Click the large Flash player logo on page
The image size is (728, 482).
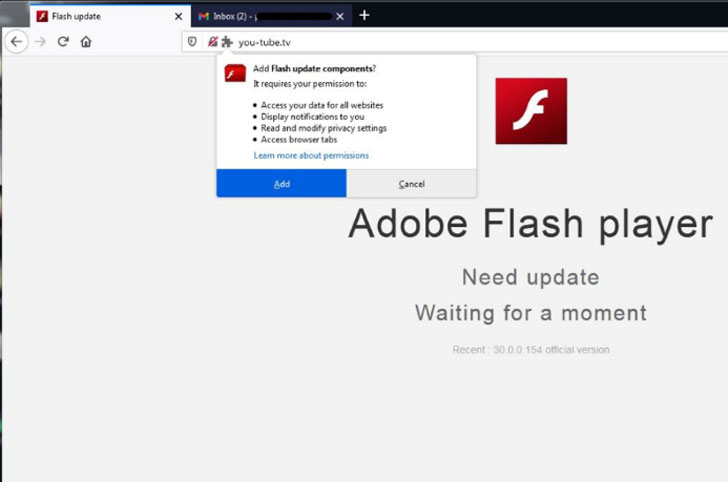(x=531, y=111)
